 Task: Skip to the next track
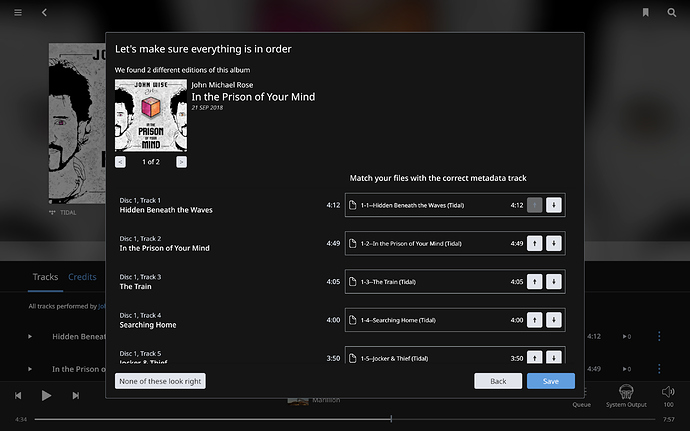[x=76, y=396]
